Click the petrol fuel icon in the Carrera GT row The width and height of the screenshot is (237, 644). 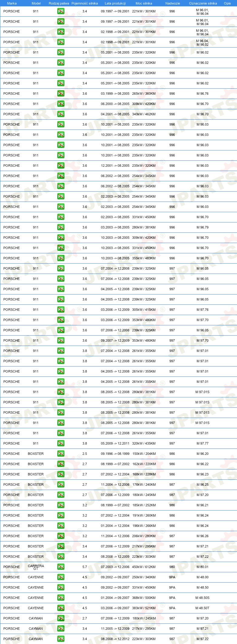point(61,567)
